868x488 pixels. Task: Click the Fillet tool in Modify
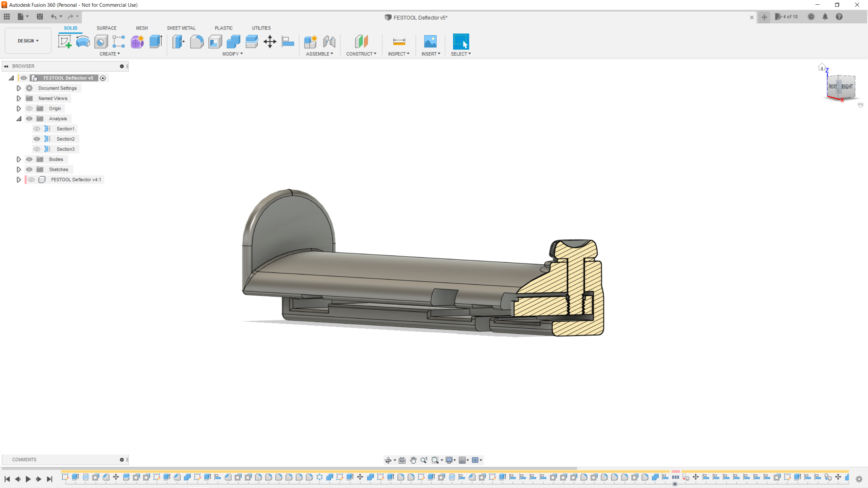pos(197,42)
